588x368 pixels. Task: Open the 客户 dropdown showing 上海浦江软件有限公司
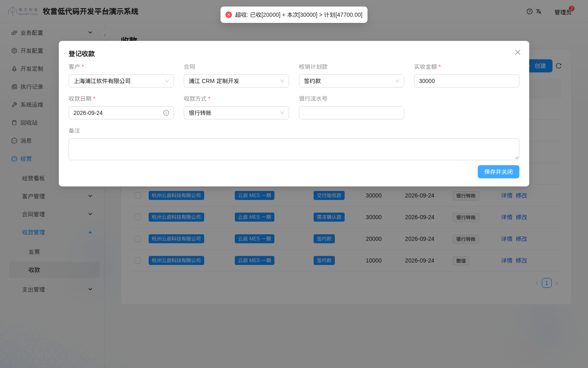pos(121,81)
